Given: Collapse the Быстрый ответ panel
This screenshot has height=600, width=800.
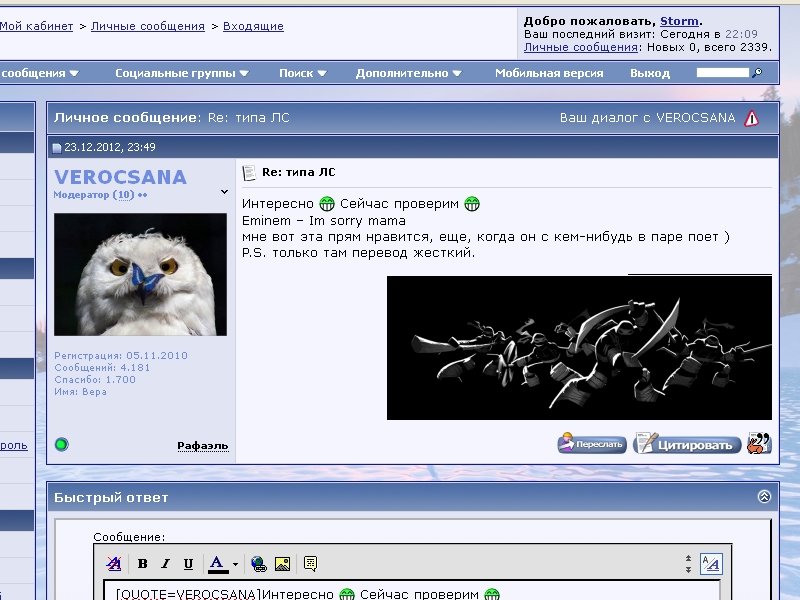Looking at the screenshot, I should pos(764,496).
